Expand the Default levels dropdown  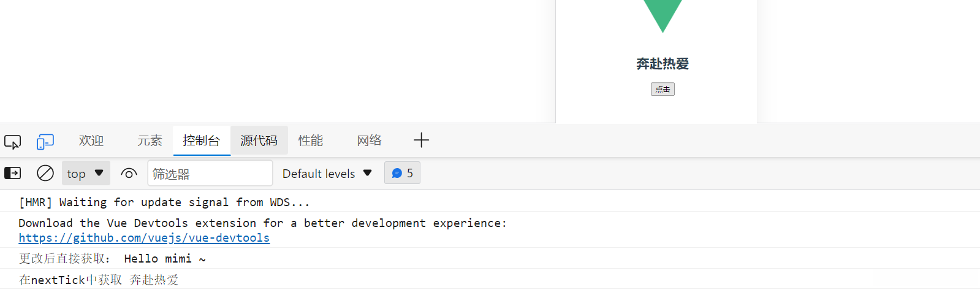pos(327,174)
